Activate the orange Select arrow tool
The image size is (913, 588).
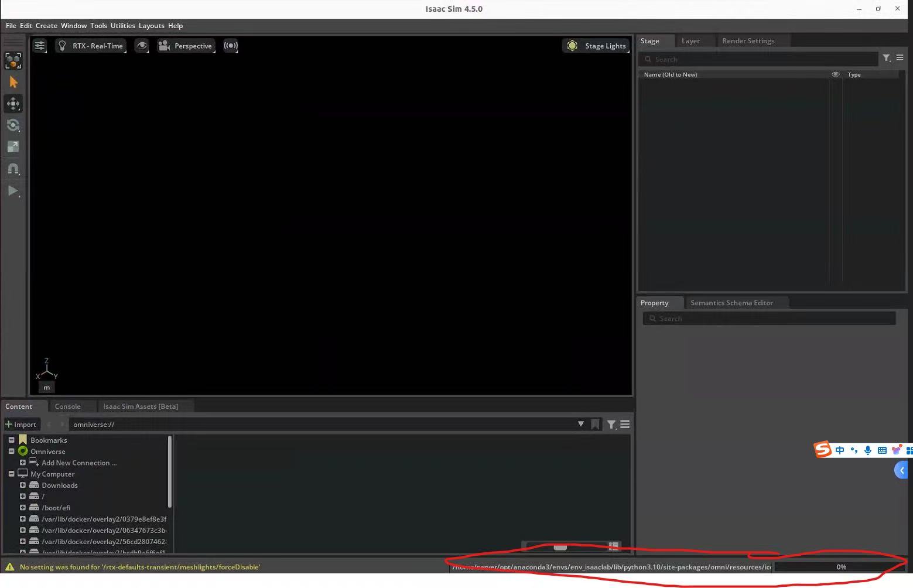click(x=13, y=82)
